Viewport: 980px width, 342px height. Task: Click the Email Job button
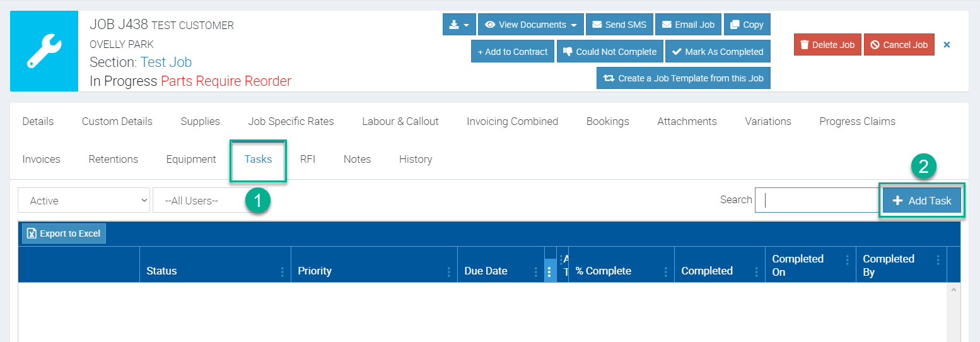pos(688,25)
